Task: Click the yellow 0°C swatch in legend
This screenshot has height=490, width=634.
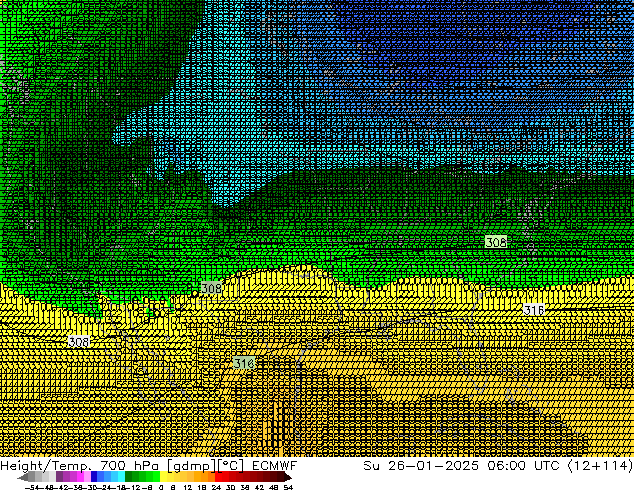Action: click(163, 478)
